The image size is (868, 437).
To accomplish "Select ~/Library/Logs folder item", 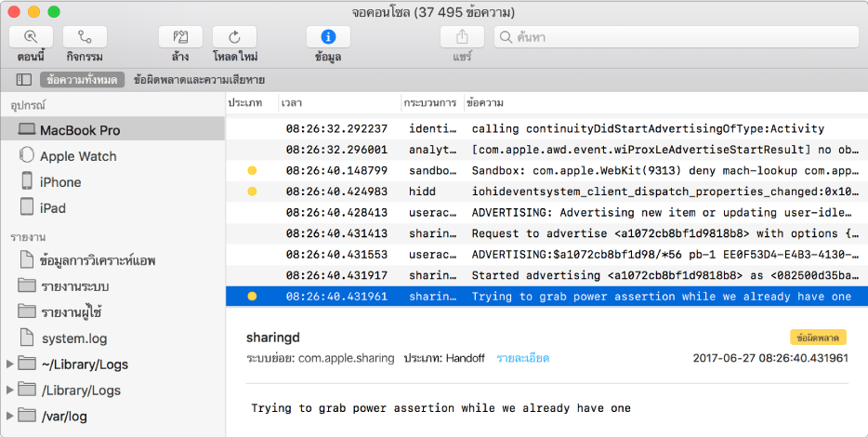I will (x=112, y=364).
